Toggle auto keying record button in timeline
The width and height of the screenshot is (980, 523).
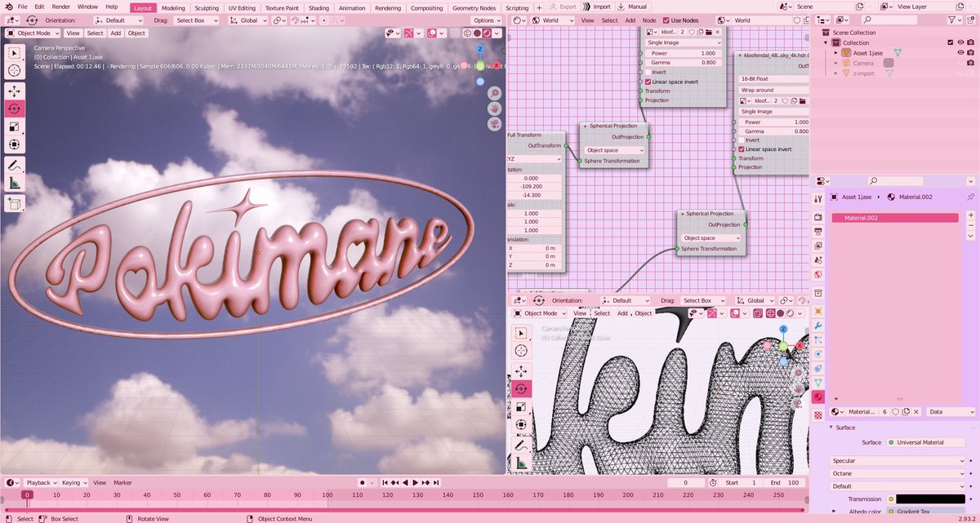[362, 482]
